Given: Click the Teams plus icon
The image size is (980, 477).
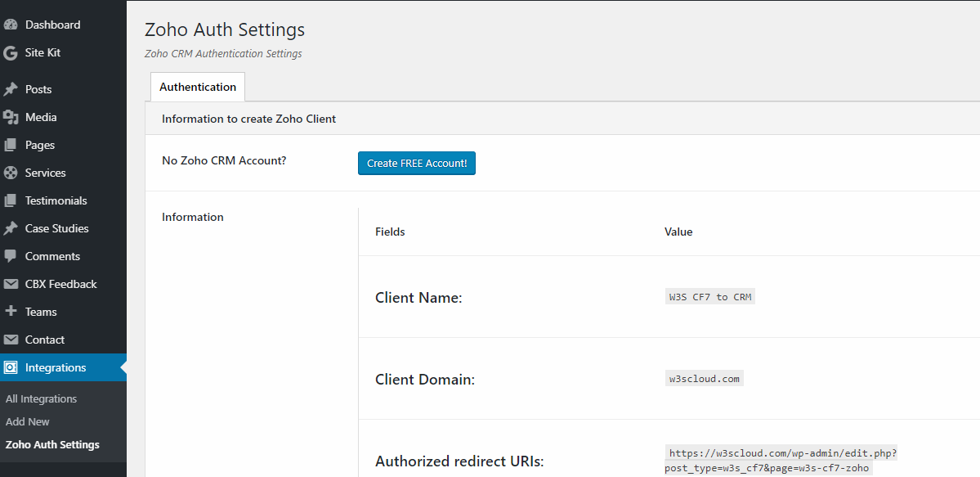Looking at the screenshot, I should (11, 312).
